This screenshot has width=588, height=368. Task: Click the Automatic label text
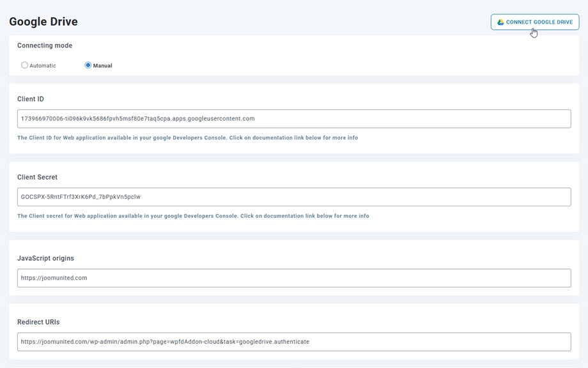(43, 66)
